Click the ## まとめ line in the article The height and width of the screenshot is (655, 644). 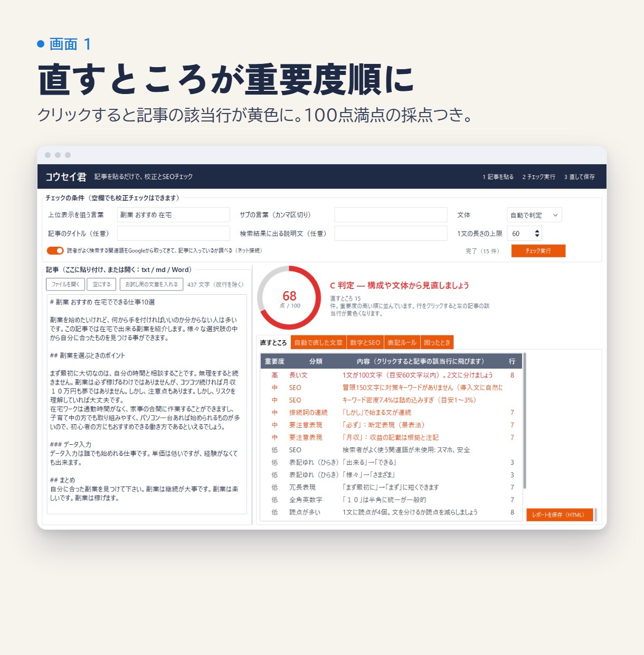pyautogui.click(x=62, y=480)
